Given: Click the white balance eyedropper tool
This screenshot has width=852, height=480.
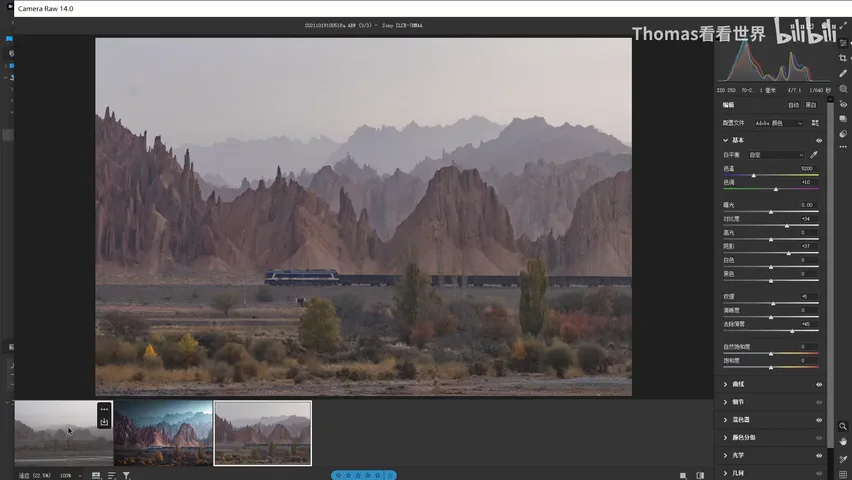Looking at the screenshot, I should tap(814, 155).
